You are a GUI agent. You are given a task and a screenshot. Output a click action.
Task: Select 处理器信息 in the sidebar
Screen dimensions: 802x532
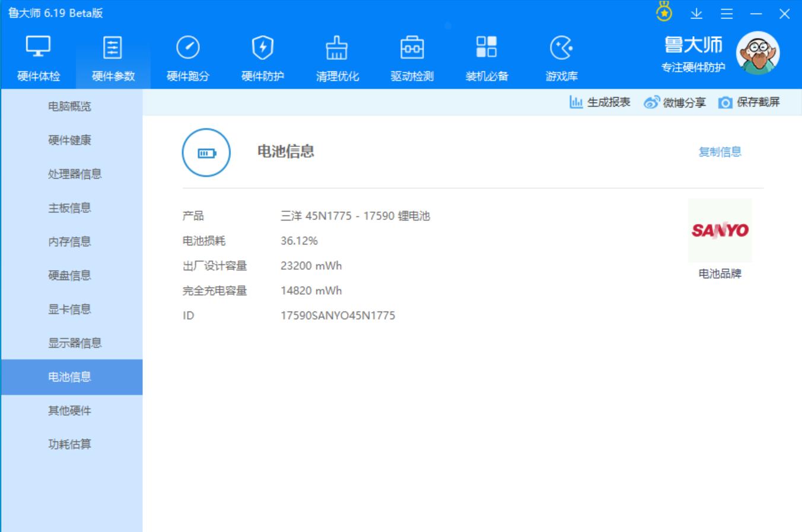[x=71, y=174]
